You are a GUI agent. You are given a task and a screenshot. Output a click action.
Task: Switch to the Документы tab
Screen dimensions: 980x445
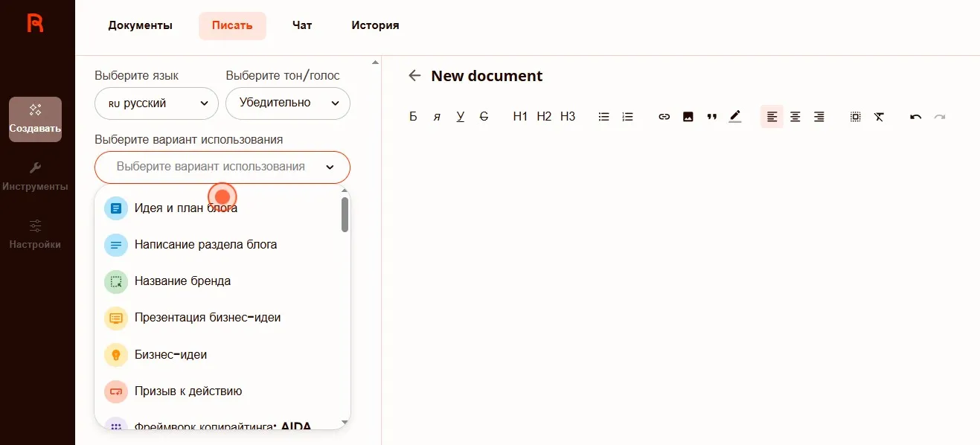coord(141,25)
